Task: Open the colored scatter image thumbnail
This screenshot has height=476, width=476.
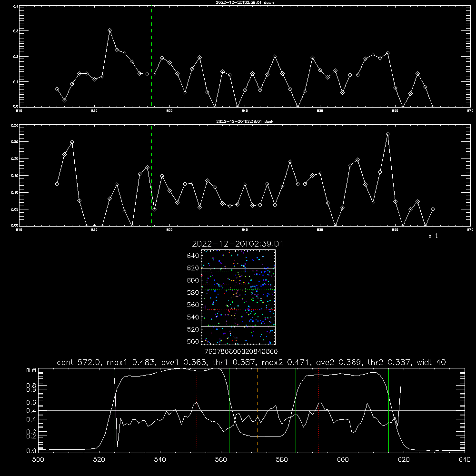Action: pos(238,297)
